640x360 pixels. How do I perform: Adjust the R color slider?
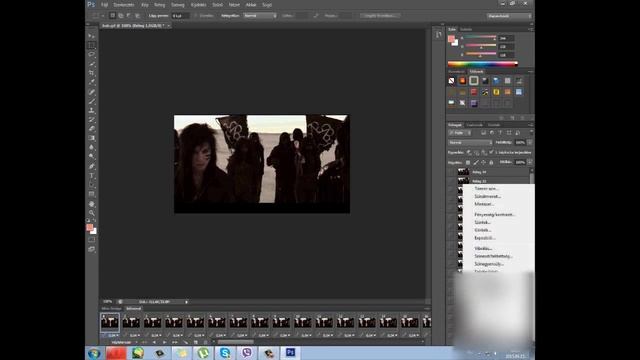point(481,38)
